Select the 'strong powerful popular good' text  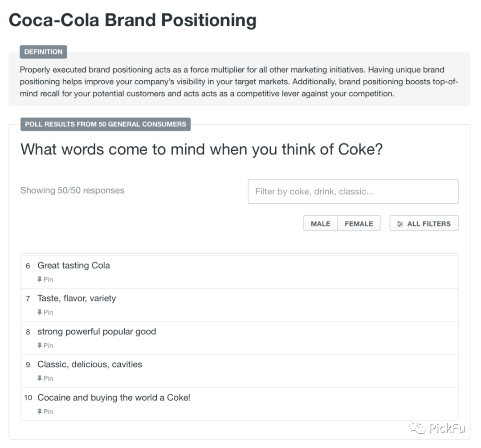click(97, 332)
